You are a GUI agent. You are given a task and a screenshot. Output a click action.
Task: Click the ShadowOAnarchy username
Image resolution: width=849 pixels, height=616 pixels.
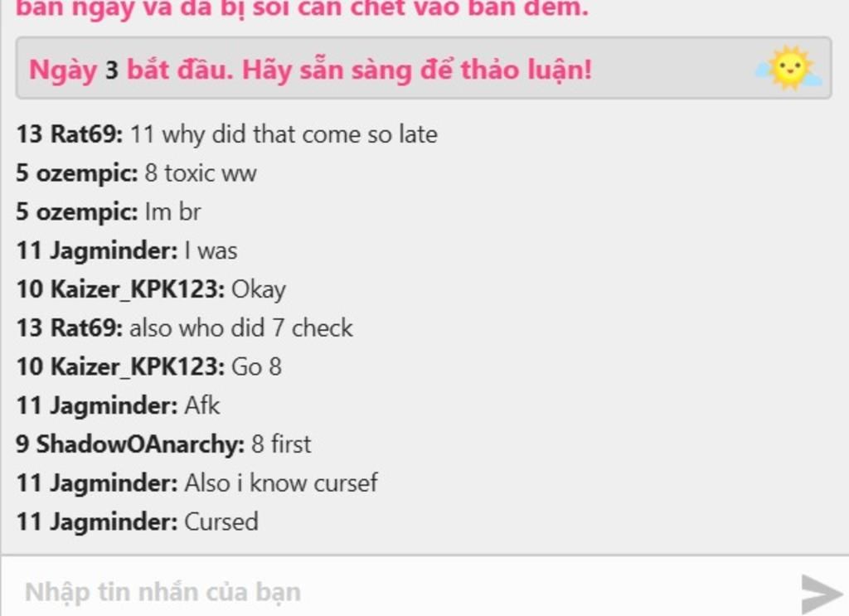pyautogui.click(x=140, y=444)
